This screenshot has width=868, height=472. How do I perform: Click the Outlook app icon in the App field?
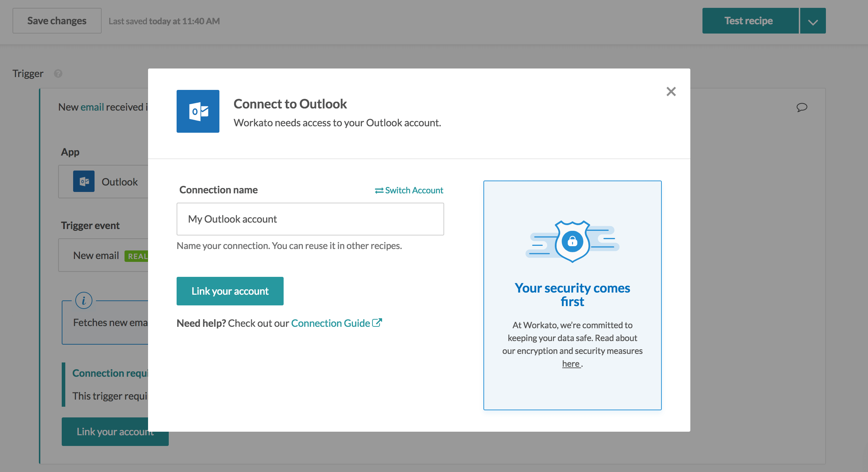coord(84,182)
